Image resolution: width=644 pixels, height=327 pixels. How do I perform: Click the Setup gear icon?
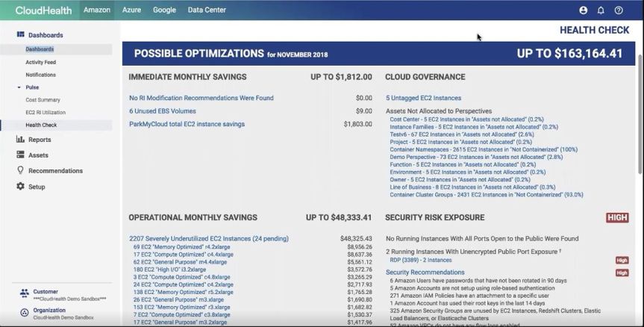point(21,187)
